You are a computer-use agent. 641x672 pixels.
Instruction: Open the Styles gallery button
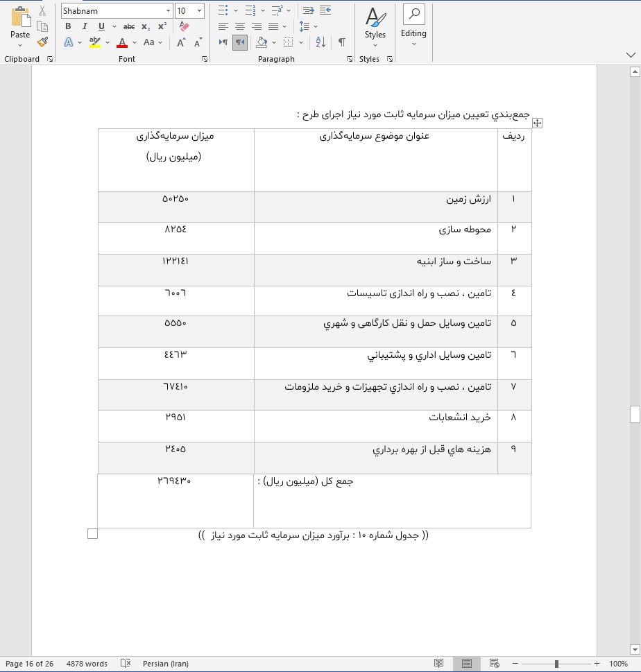[x=375, y=26]
